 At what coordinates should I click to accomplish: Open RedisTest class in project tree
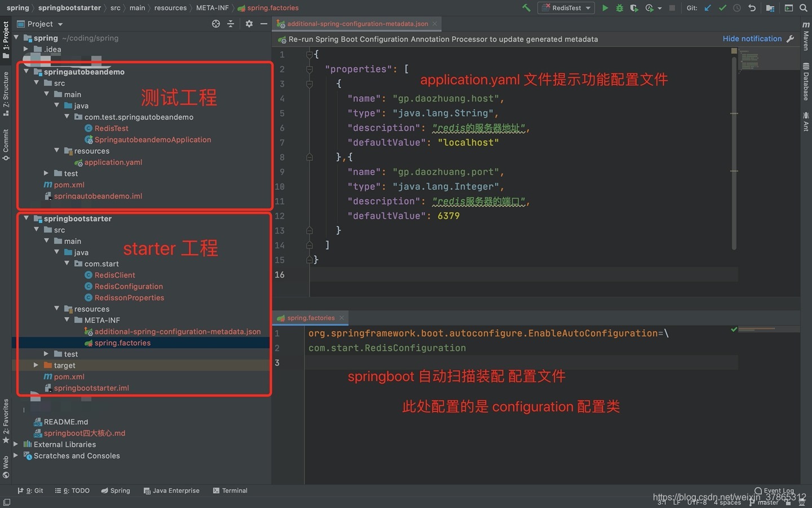111,128
